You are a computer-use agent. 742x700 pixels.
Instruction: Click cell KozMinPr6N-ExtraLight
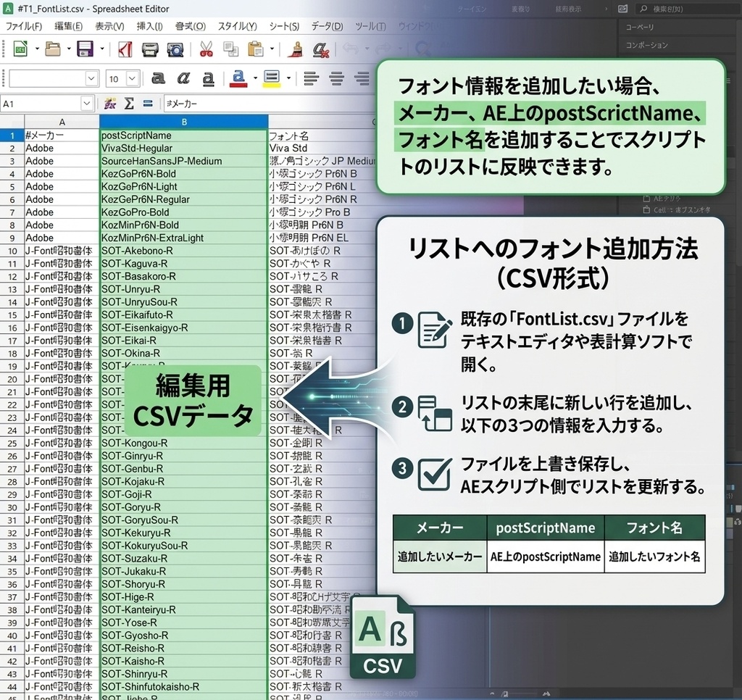[x=184, y=238]
